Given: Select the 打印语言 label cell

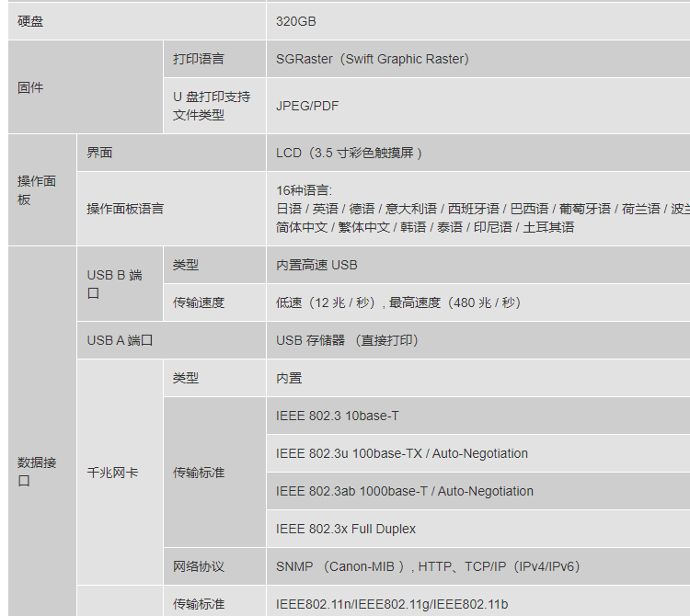Looking at the screenshot, I should pos(199,59).
